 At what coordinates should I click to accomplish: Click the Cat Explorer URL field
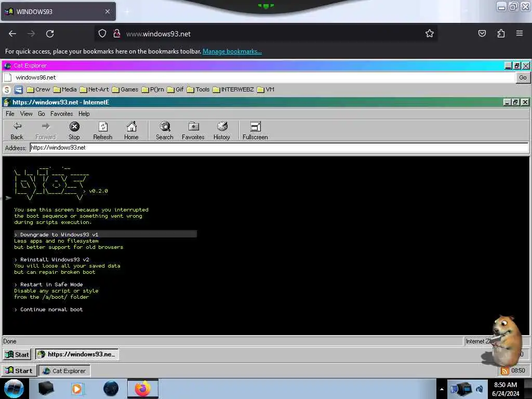[259, 77]
